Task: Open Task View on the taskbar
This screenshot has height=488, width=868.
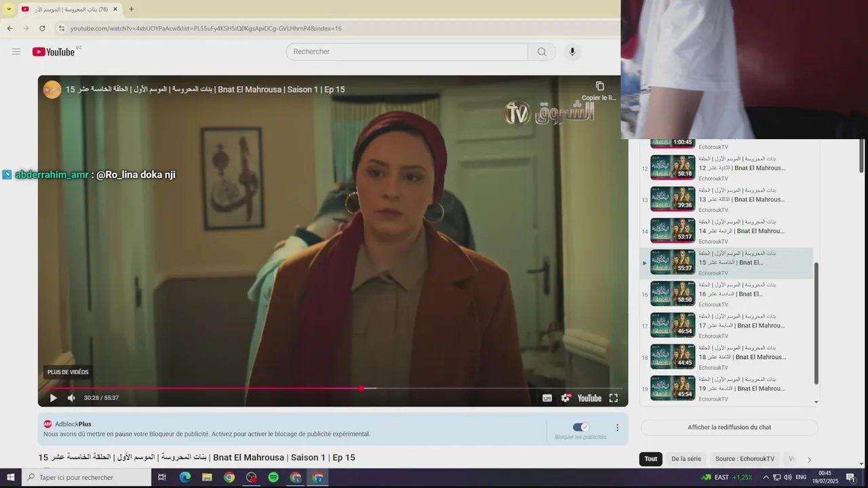Action: point(162,477)
